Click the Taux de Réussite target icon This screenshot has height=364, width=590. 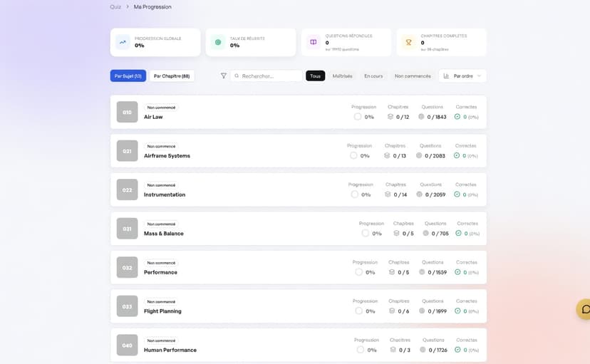(x=218, y=42)
